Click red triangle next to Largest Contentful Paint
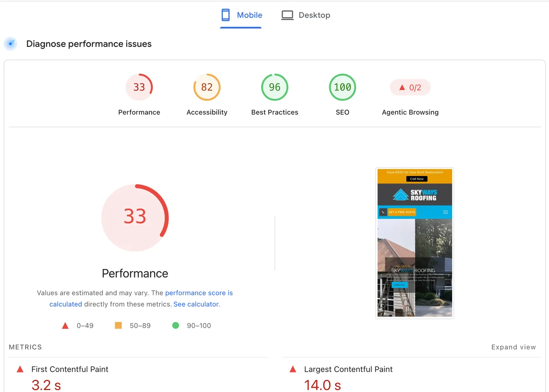This screenshot has width=549, height=392. (x=293, y=369)
